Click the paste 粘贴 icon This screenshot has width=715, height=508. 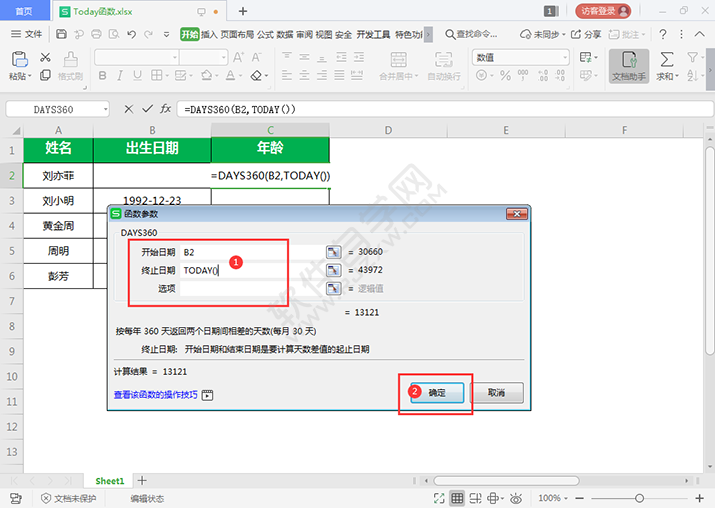[x=18, y=65]
